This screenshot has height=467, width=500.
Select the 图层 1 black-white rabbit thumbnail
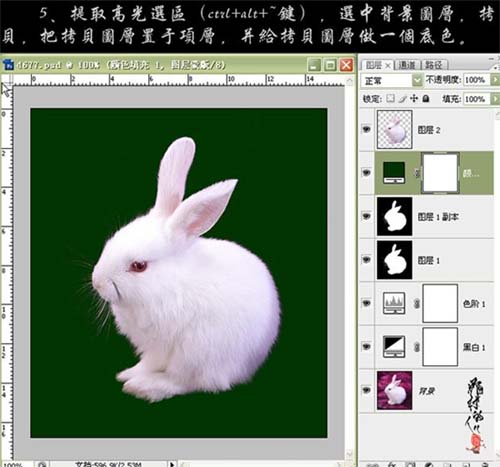click(394, 260)
